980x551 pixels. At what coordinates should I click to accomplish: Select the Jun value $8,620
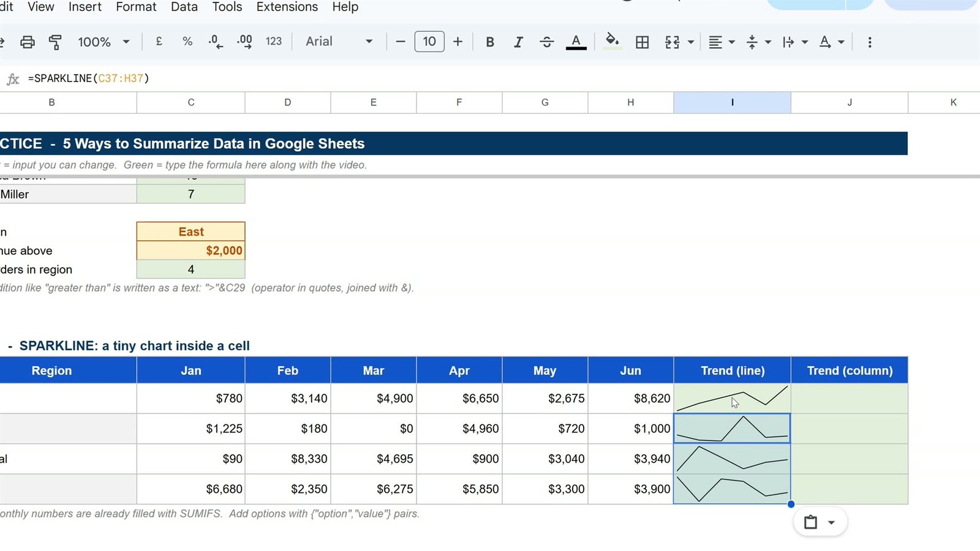pos(631,399)
